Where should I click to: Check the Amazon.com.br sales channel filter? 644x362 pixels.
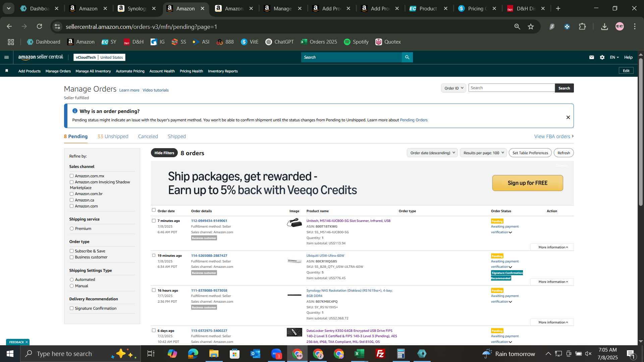pos(71,194)
